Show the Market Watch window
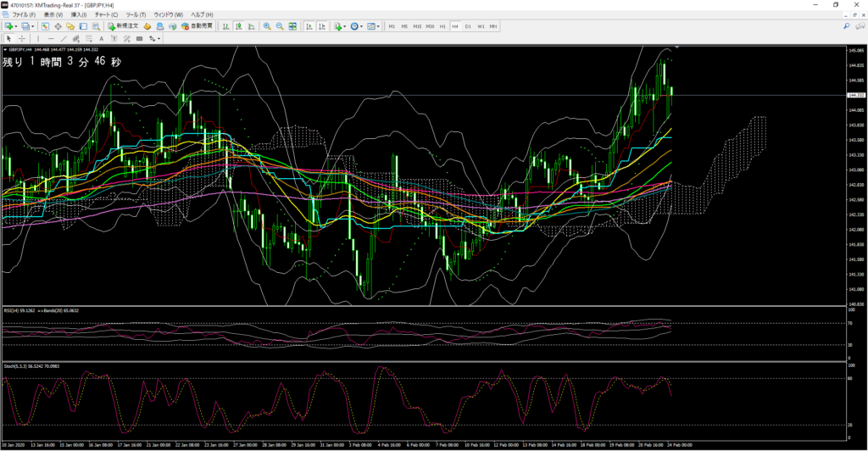 point(45,26)
